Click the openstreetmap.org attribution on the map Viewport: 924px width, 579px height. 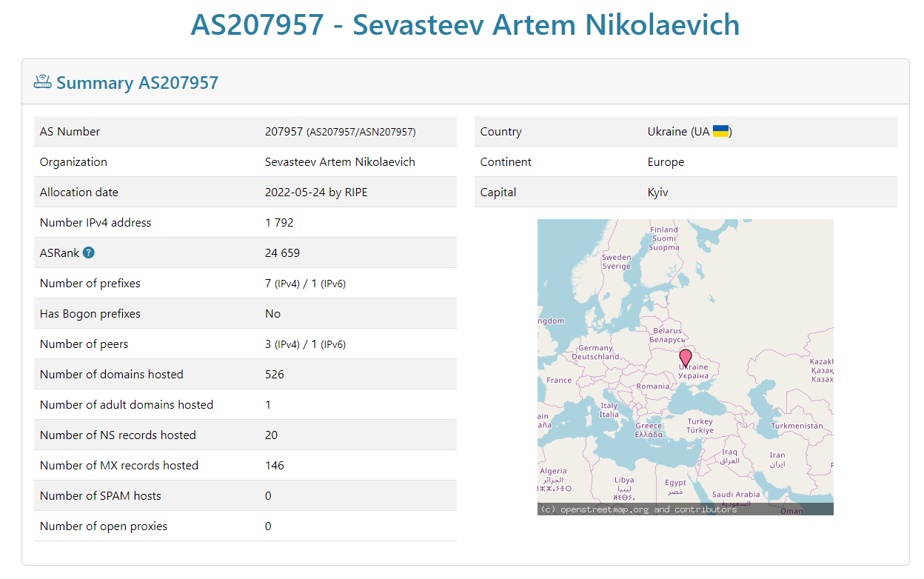click(x=638, y=509)
